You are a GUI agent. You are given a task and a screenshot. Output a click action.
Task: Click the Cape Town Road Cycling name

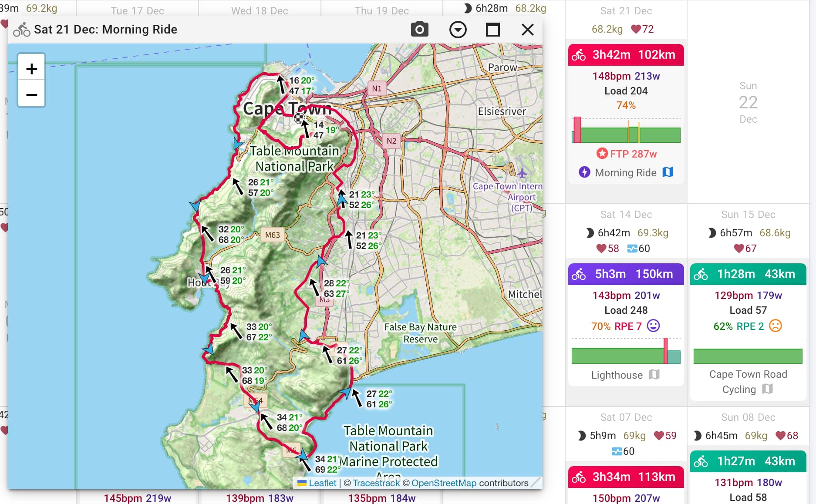[748, 382]
